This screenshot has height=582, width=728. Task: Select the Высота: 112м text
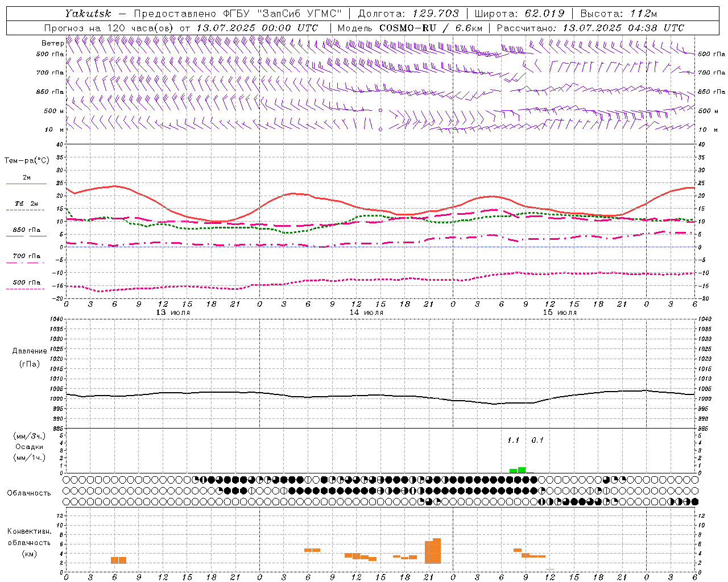(x=618, y=14)
